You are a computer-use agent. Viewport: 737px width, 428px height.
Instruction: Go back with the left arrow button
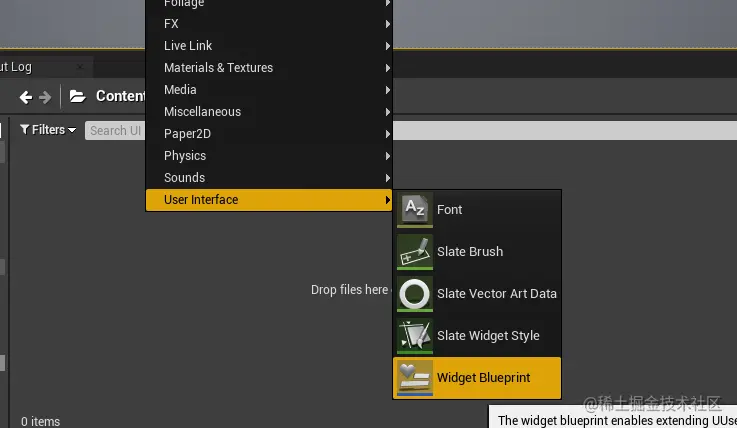26,97
